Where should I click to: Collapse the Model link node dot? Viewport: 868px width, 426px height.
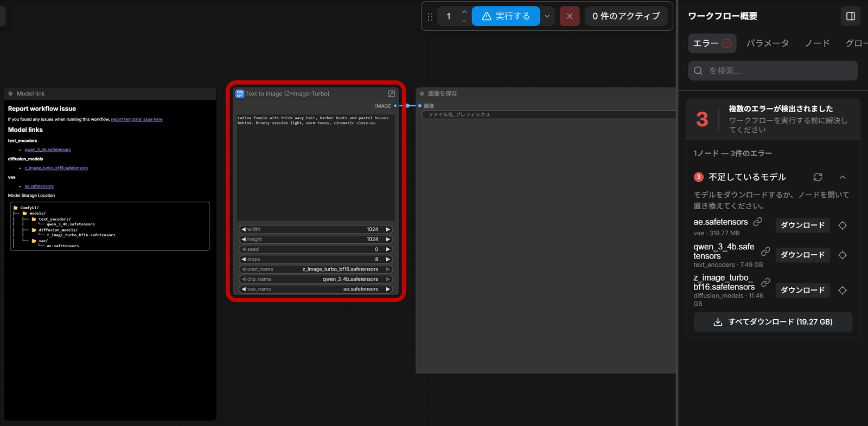tap(10, 94)
